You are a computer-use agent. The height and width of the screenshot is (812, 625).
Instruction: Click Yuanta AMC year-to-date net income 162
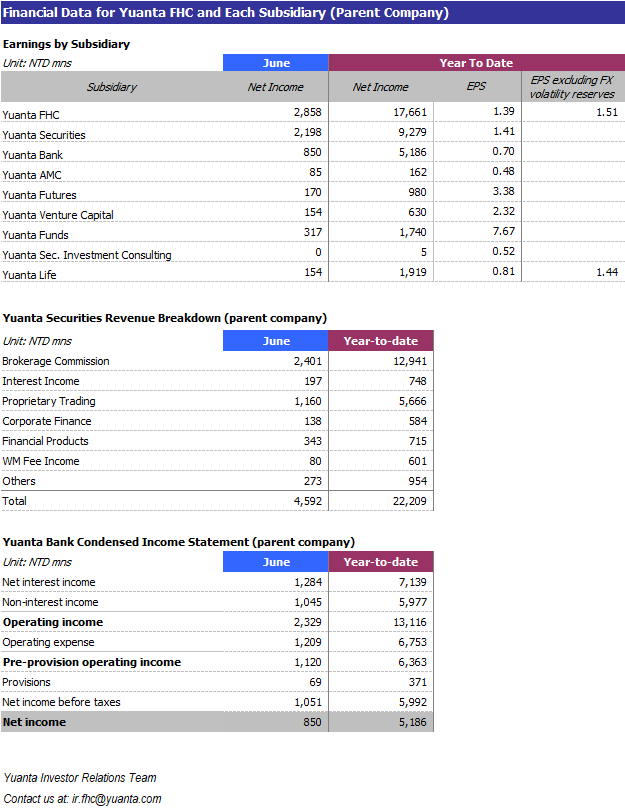pos(418,172)
